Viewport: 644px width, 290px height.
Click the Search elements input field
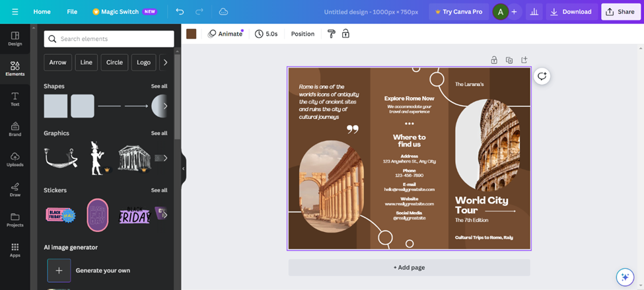coord(109,39)
